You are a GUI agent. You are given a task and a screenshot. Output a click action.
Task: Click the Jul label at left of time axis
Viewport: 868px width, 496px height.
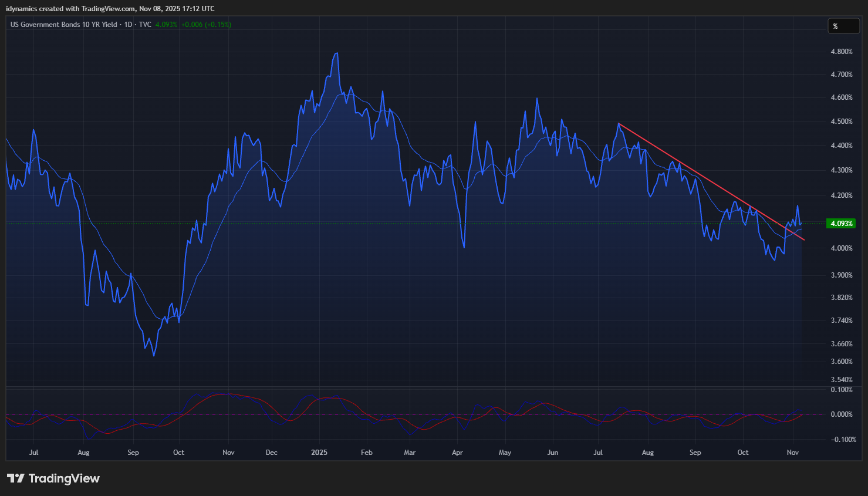(33, 453)
